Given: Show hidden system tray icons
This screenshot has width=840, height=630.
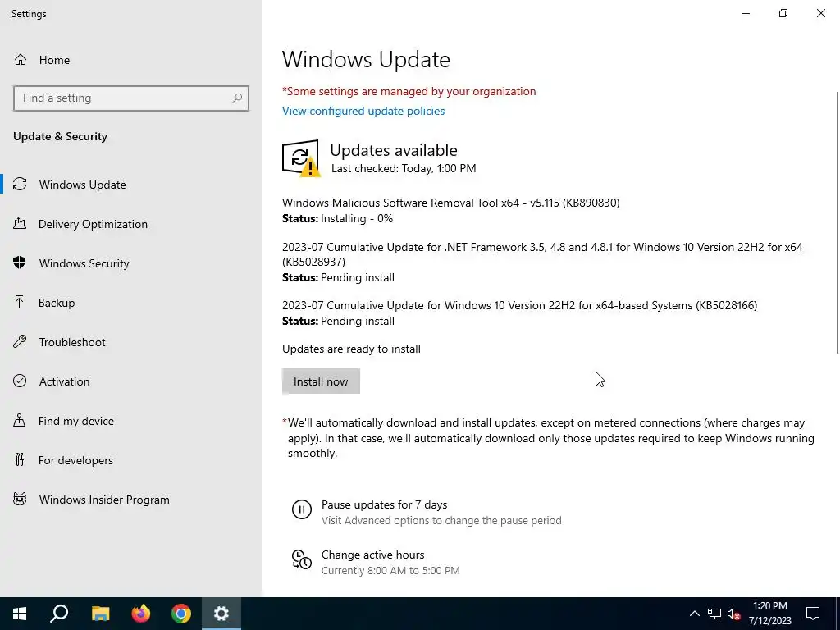Looking at the screenshot, I should (x=694, y=614).
